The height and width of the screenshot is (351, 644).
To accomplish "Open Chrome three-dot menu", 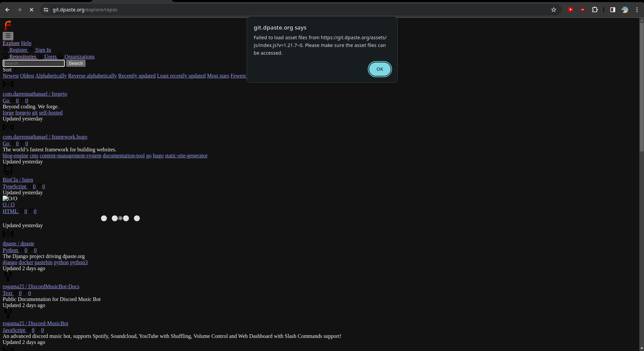I will (637, 10).
